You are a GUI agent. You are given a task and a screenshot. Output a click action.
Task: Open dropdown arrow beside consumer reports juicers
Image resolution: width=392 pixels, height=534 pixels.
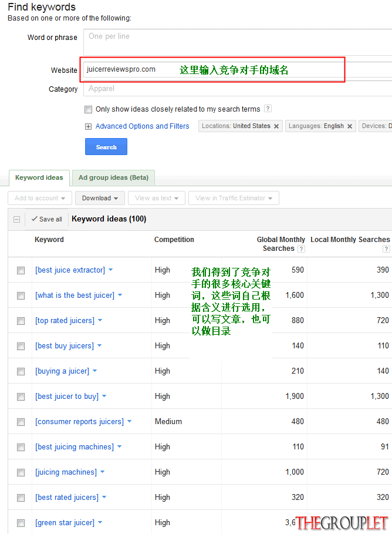click(129, 421)
